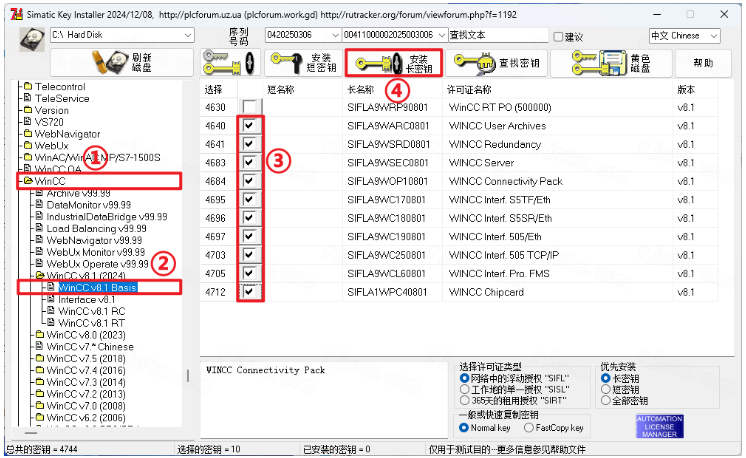Open the Automation License Manager icon
746x458 pixels.
click(659, 426)
